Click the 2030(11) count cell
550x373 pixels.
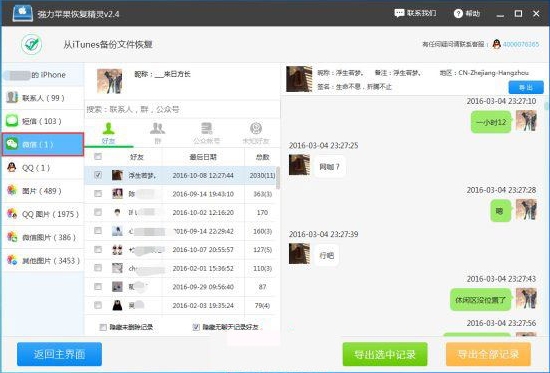262,175
